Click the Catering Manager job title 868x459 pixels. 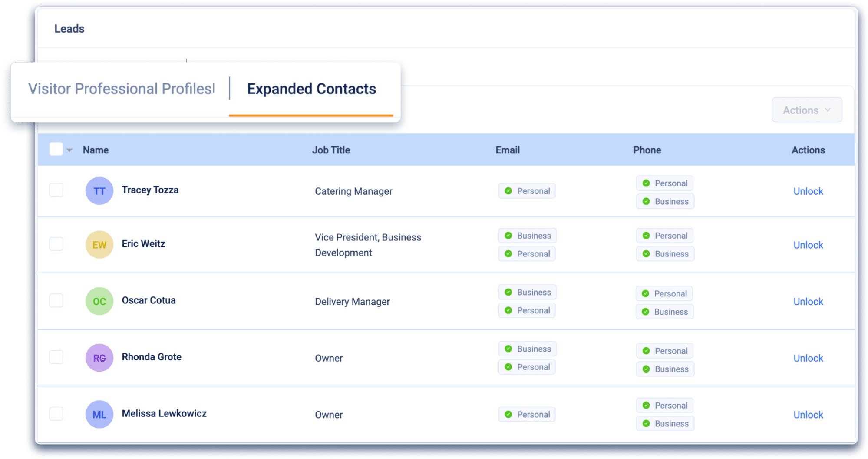coord(353,191)
